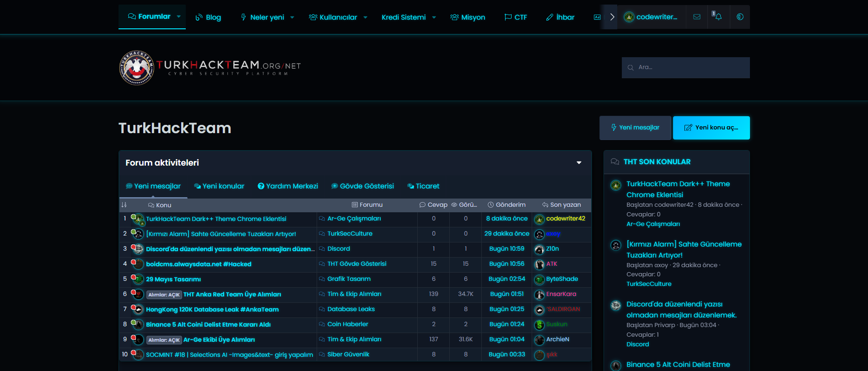This screenshot has height=371, width=868.
Task: Expand the Kullanıcılar dropdown arrow
Action: 366,17
